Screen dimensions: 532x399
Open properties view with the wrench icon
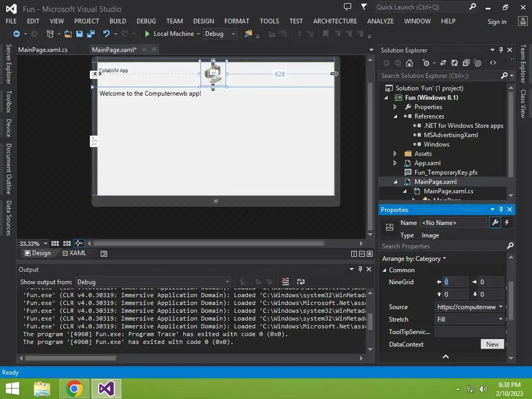495,222
